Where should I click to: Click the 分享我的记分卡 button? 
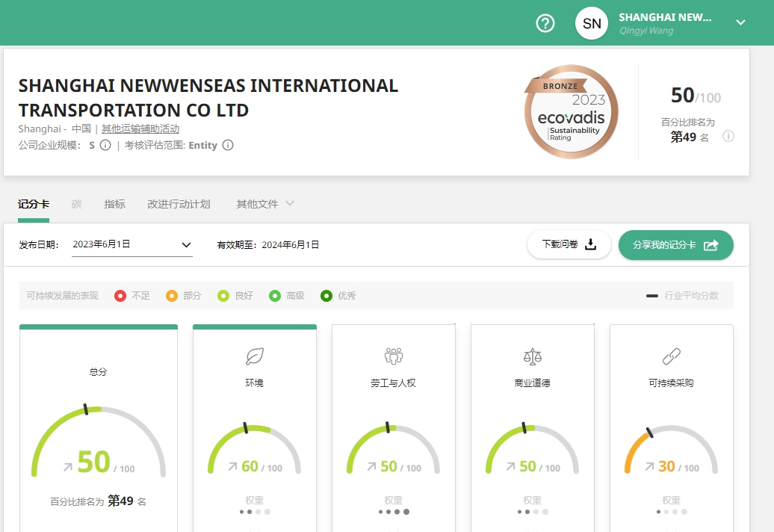(x=676, y=245)
